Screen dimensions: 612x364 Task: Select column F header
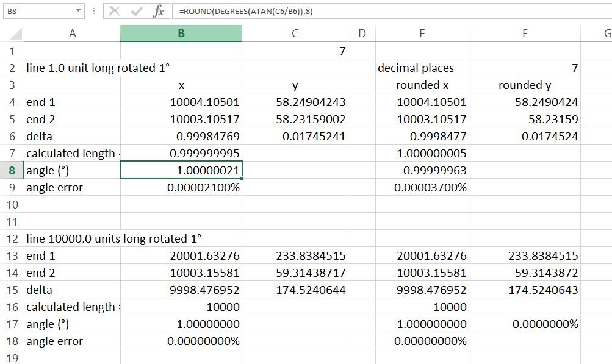tap(525, 34)
